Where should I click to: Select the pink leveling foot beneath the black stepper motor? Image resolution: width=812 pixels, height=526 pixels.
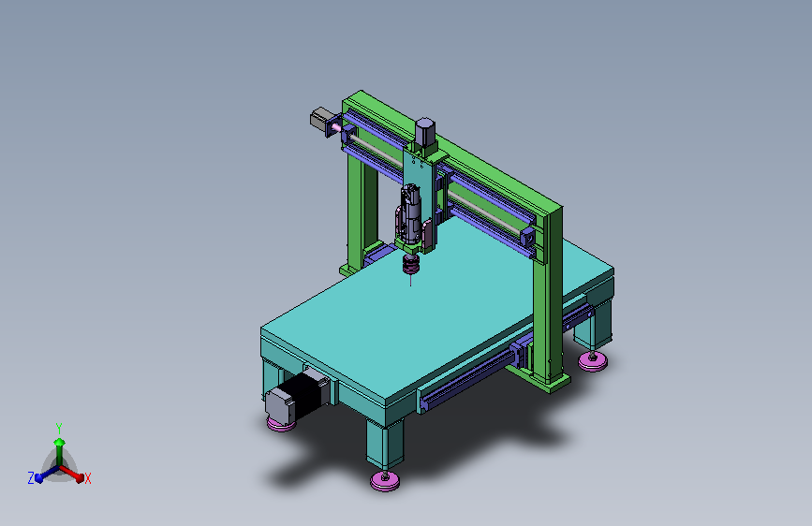(x=282, y=425)
